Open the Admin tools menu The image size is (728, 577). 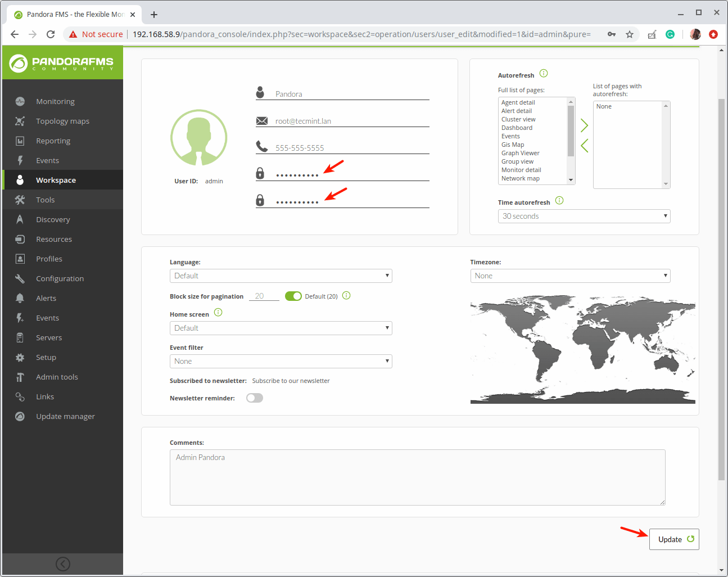63,377
